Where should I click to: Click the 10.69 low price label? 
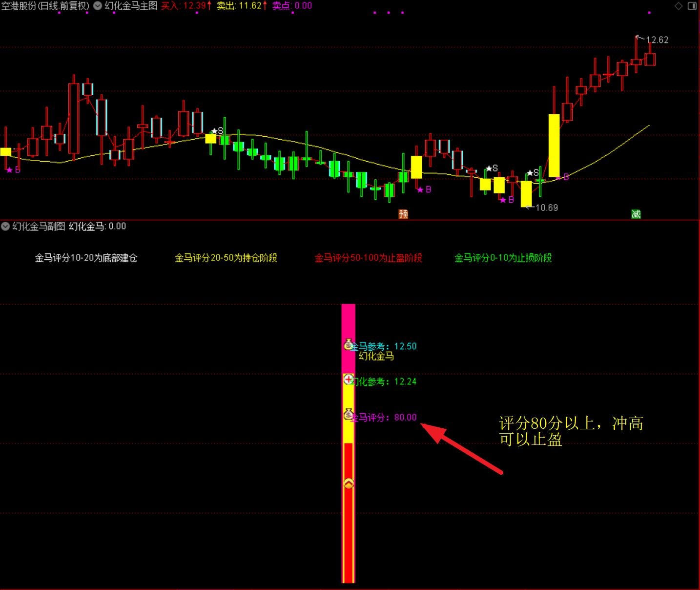[x=546, y=208]
